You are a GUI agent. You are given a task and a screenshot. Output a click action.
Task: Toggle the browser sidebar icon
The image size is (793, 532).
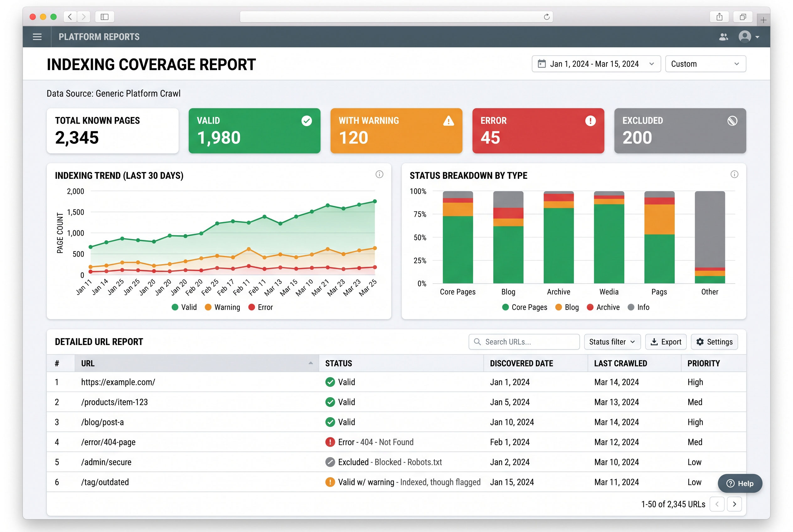(104, 17)
